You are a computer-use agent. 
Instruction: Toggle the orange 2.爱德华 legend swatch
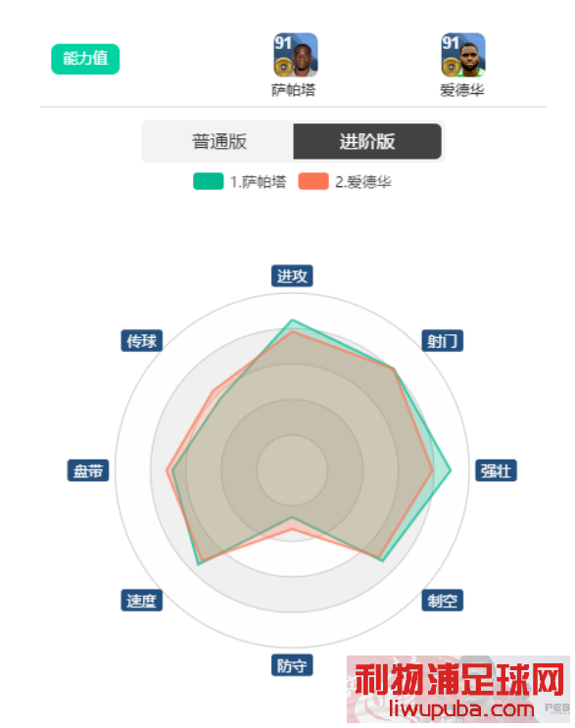click(x=313, y=181)
